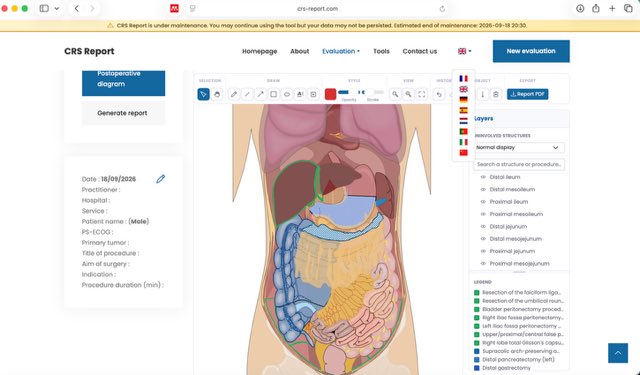The image size is (640, 375).
Task: Toggle visibility of Proximal mesoileum
Action: [x=483, y=214]
